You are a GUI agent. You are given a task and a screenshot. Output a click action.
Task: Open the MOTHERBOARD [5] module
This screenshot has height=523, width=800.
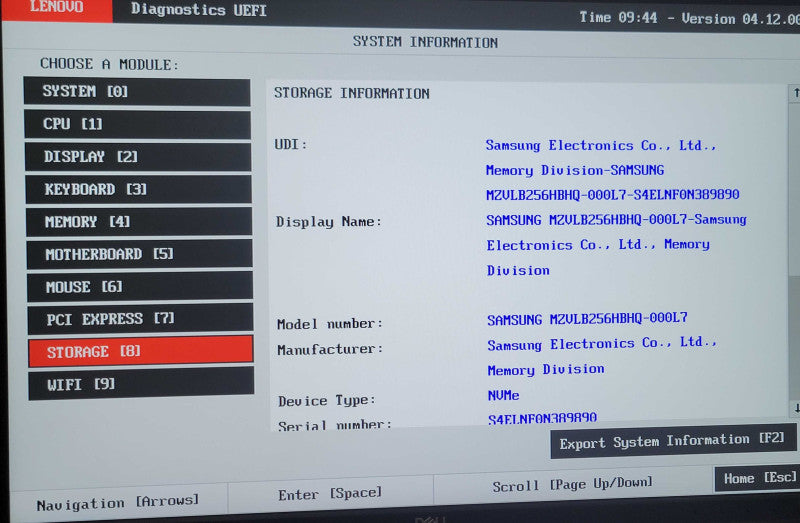pos(139,254)
